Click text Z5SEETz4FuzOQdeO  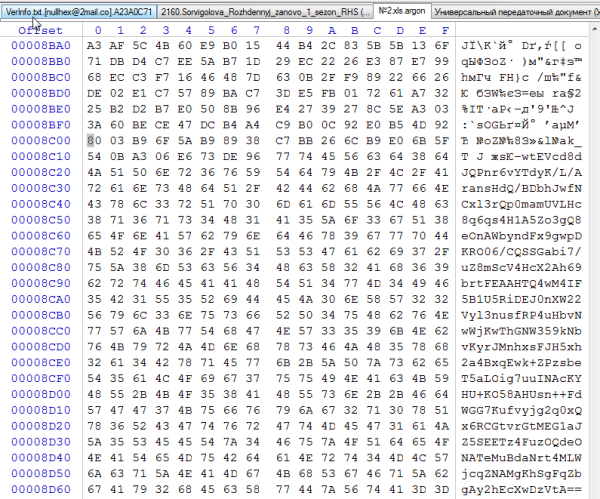522,442
